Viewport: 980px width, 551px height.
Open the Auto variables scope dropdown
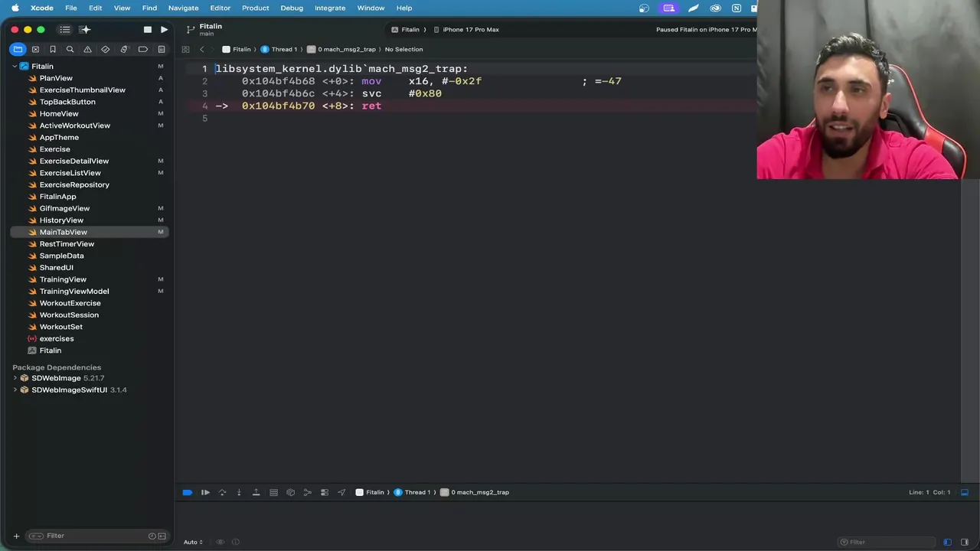tap(193, 542)
